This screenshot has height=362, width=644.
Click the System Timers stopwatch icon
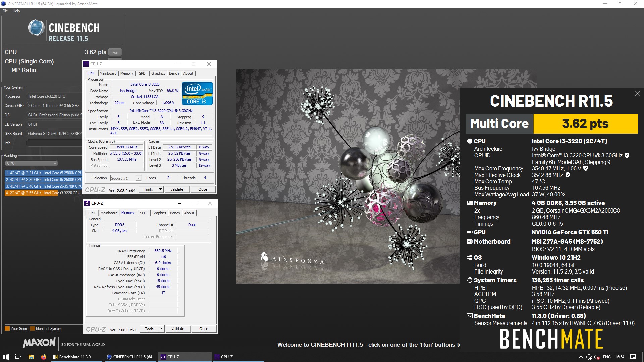click(x=470, y=280)
